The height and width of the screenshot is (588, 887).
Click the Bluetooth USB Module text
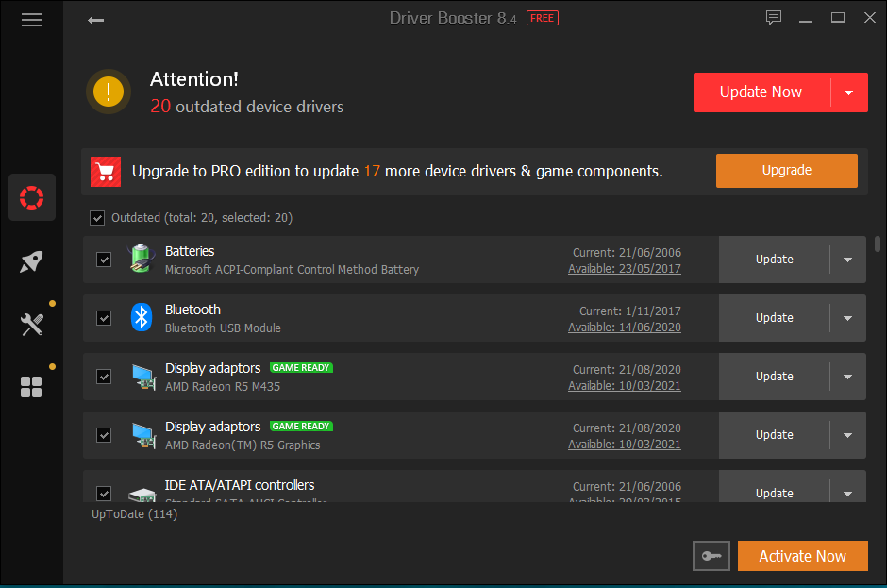click(223, 328)
